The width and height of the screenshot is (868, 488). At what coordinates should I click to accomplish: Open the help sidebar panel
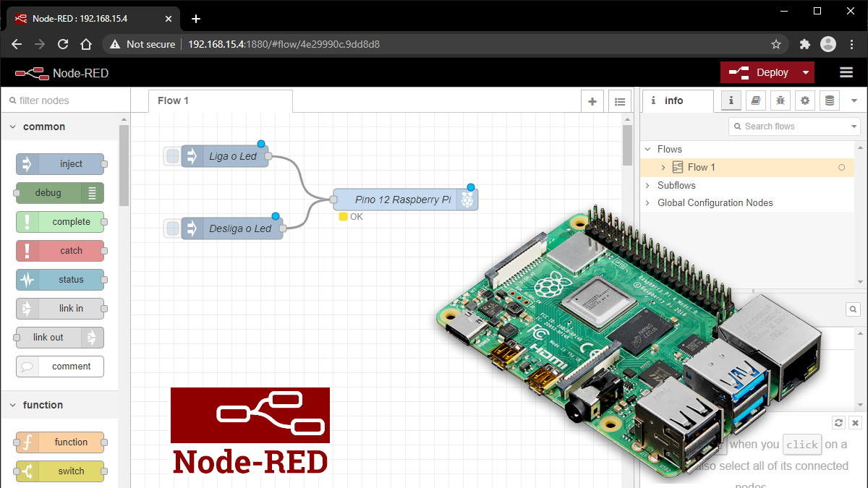click(x=755, y=100)
